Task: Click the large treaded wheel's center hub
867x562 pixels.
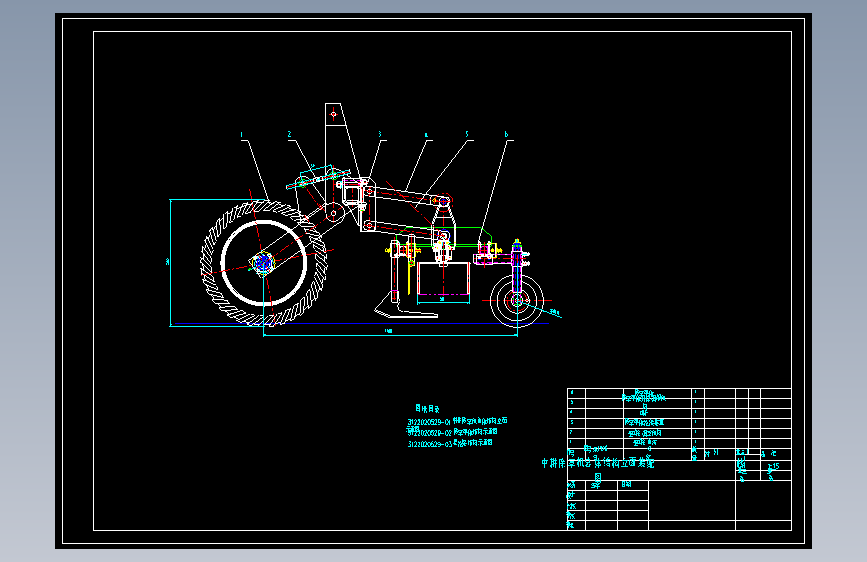Action: [x=263, y=262]
